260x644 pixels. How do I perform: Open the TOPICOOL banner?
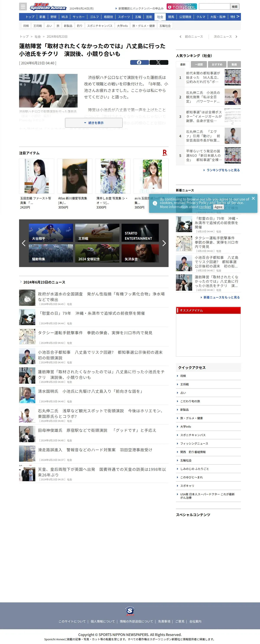point(182,7)
